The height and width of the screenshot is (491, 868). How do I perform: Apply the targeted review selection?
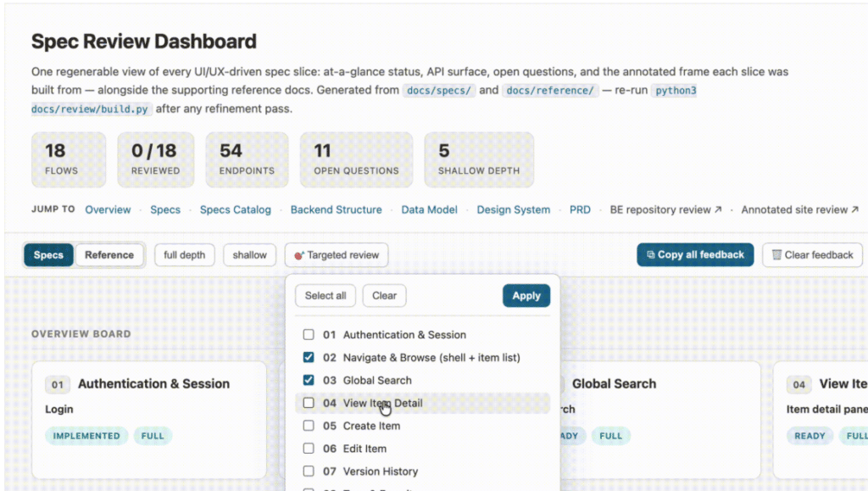526,296
